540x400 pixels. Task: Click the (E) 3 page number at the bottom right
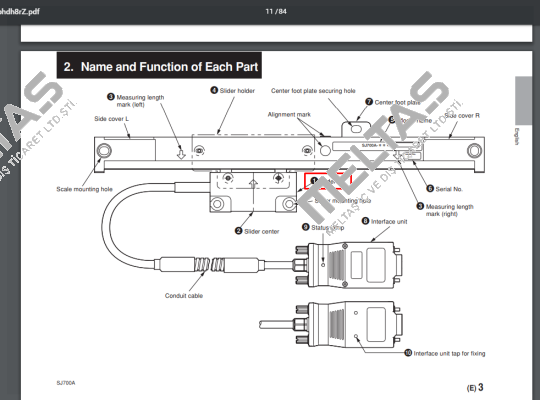pos(475,388)
